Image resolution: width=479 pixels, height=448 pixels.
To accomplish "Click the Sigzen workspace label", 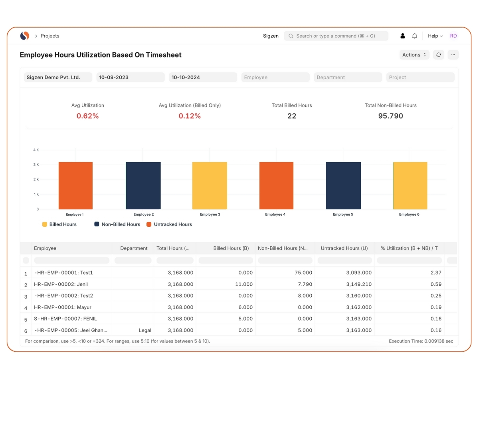I will (271, 36).
